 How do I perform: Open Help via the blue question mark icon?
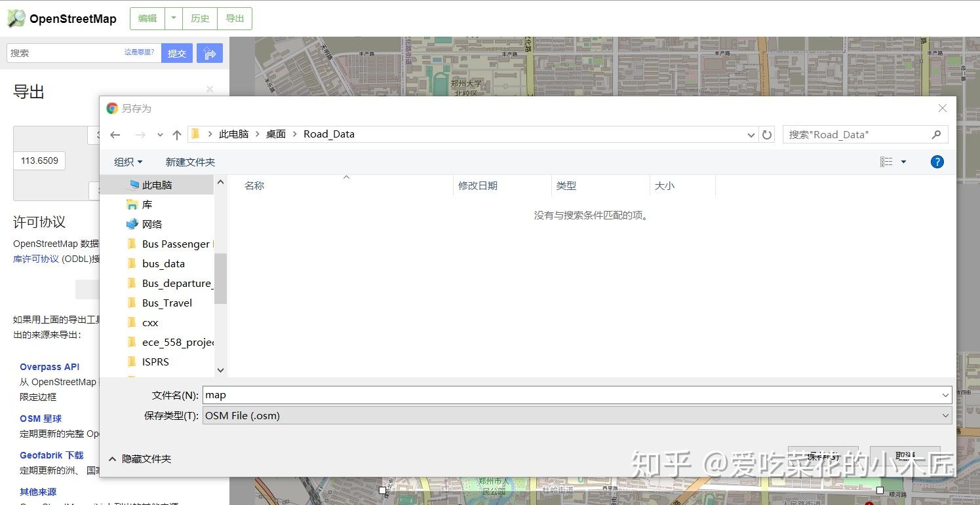click(x=937, y=162)
